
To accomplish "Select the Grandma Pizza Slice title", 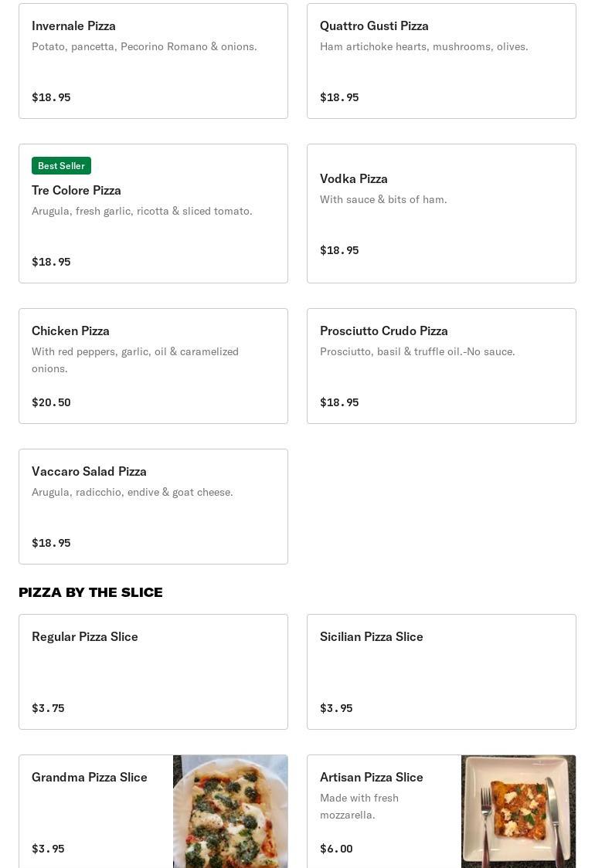I will 90,777.
